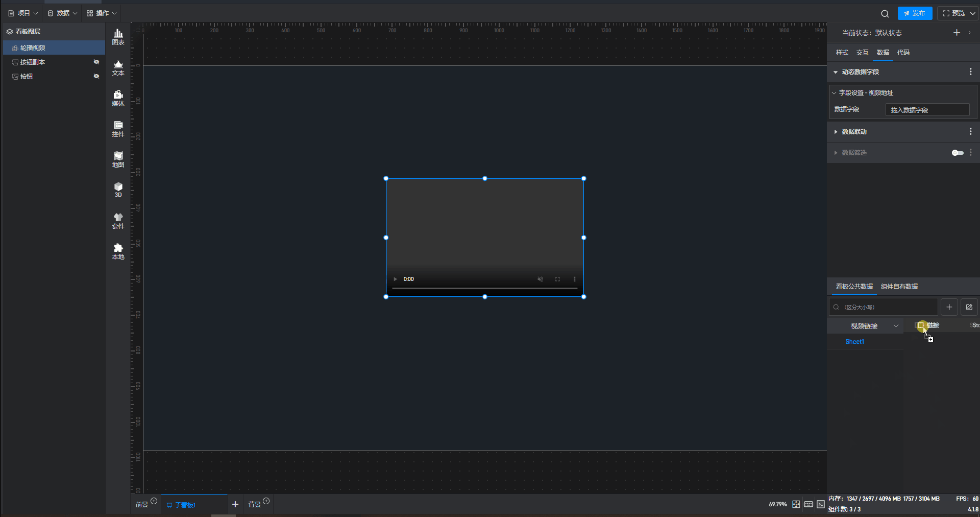Click the add data plus icon

pyautogui.click(x=949, y=307)
